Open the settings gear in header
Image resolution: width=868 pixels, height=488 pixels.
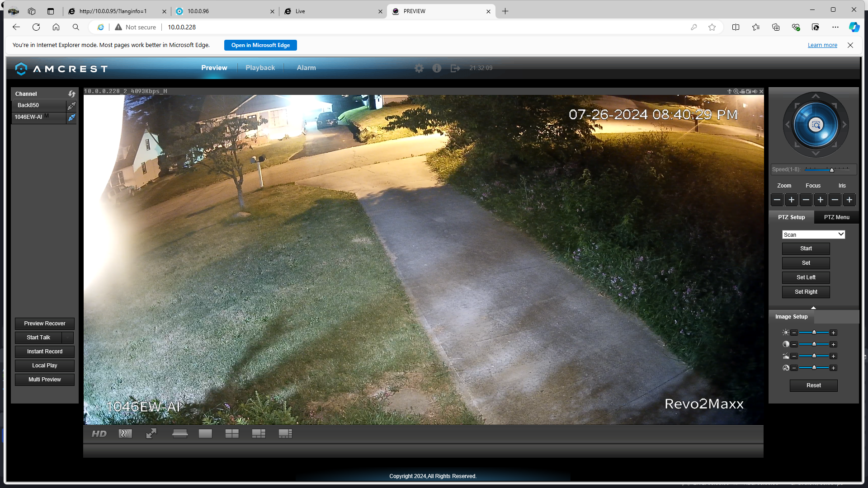[x=419, y=68]
